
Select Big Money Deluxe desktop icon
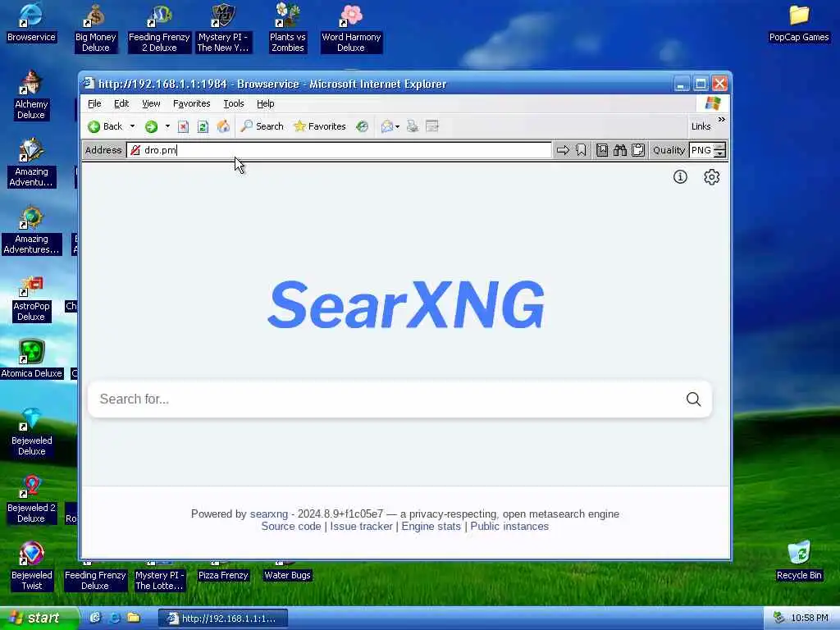click(95, 29)
